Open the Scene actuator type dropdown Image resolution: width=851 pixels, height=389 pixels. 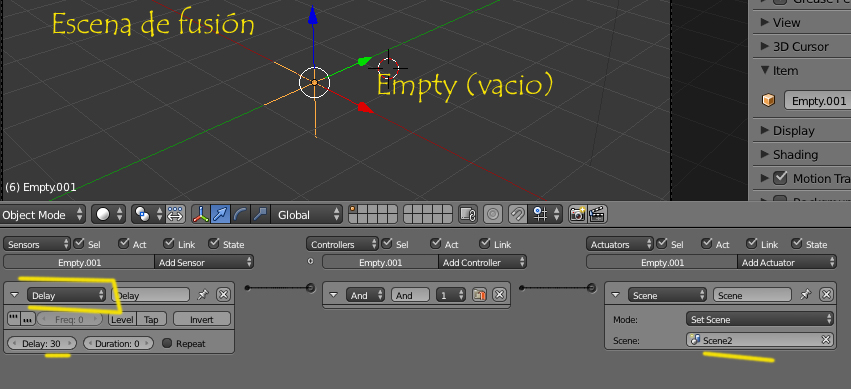click(x=667, y=295)
